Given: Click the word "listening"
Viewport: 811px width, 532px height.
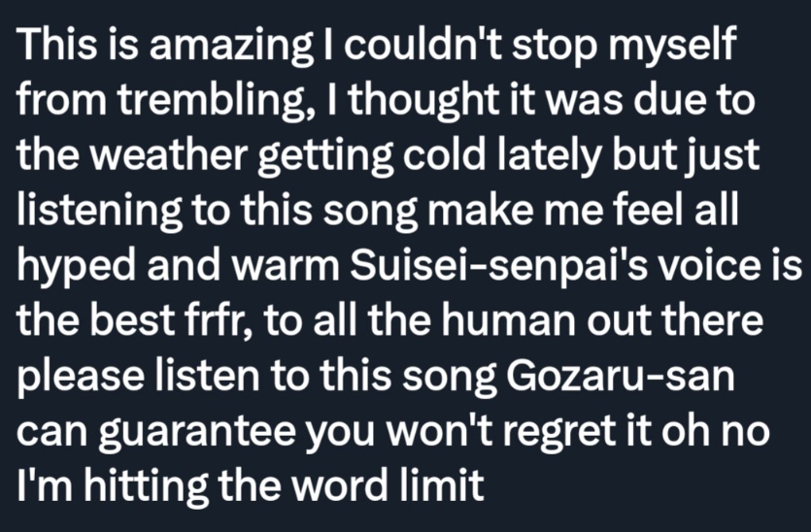Looking at the screenshot, I should 99,212.
